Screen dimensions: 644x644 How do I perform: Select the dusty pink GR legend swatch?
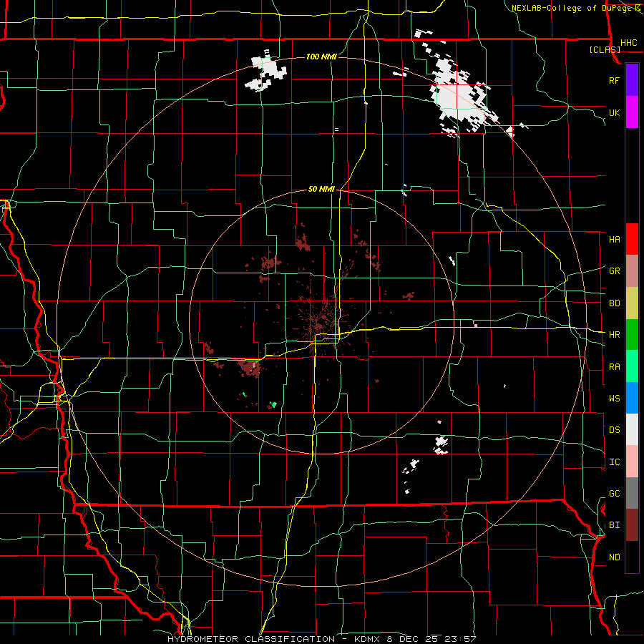632,270
